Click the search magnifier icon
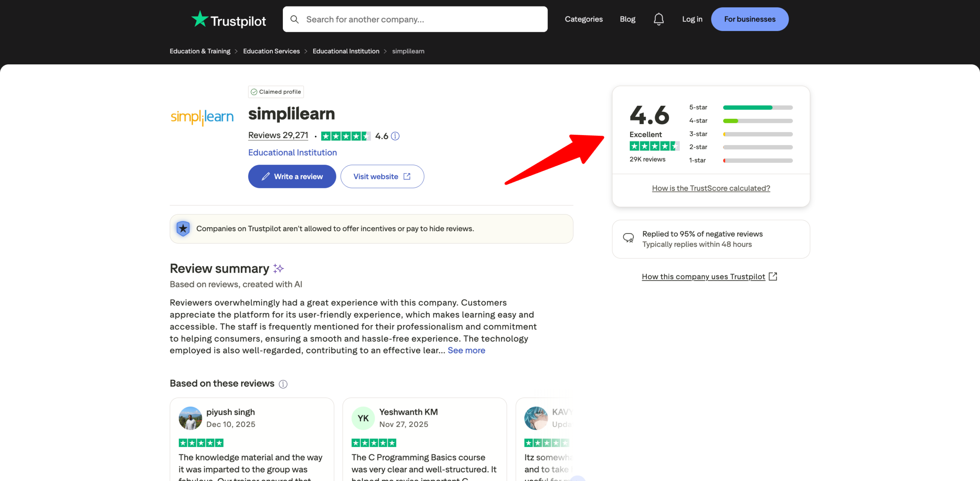 (294, 19)
